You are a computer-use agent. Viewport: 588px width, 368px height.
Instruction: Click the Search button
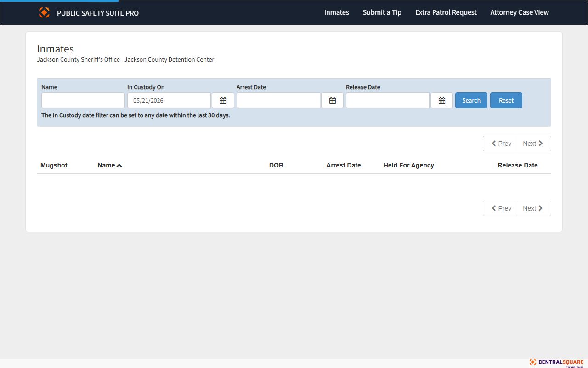click(471, 100)
